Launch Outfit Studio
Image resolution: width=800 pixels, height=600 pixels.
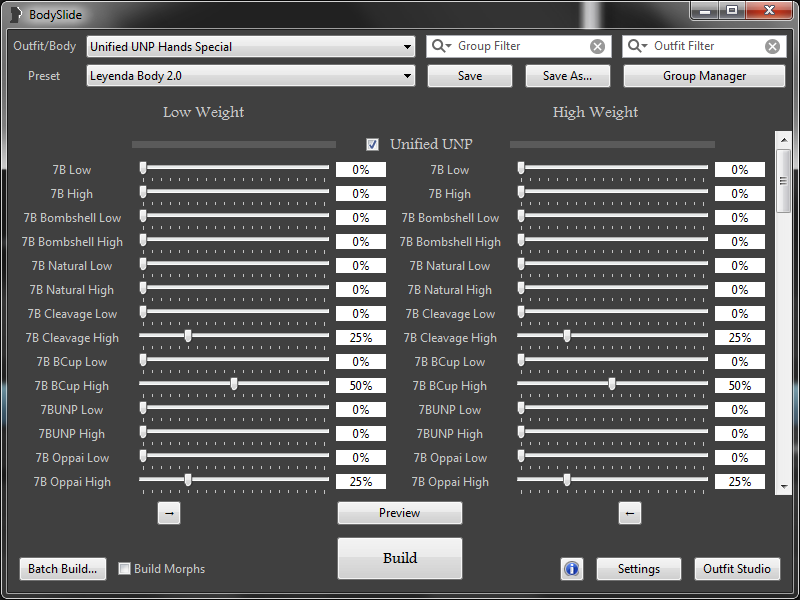pyautogui.click(x=737, y=568)
